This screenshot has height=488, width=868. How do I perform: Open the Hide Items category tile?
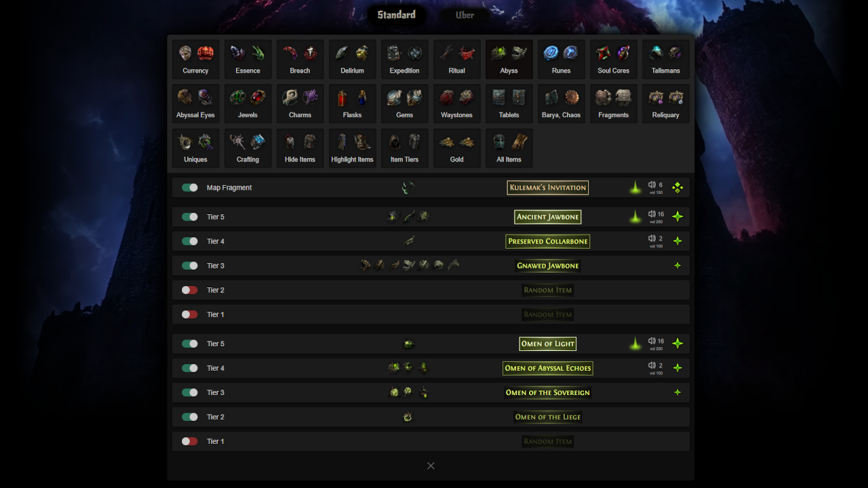coord(300,148)
